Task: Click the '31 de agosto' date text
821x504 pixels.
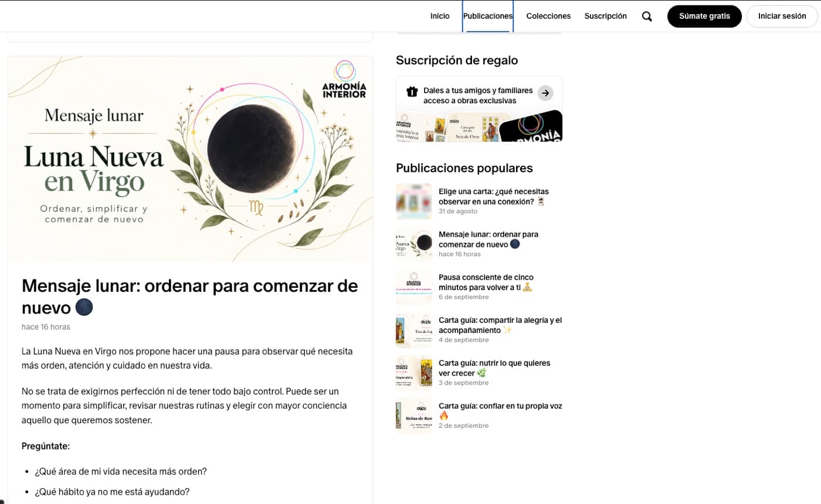Action: [x=458, y=211]
